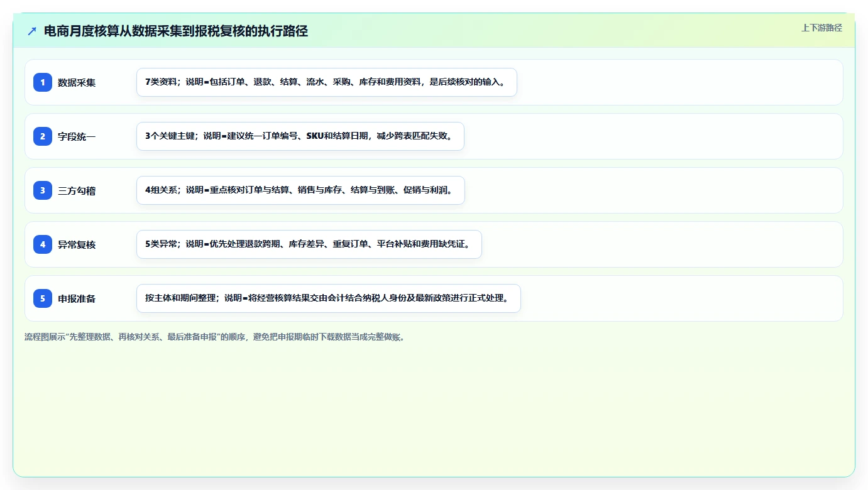Click step number badge 2
This screenshot has height=490, width=868.
click(x=43, y=136)
